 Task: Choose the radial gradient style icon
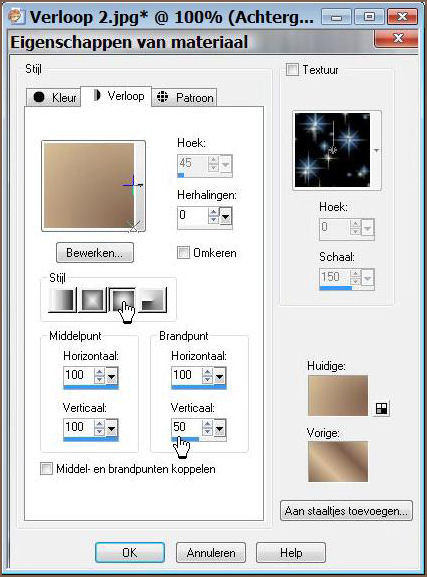153,300
